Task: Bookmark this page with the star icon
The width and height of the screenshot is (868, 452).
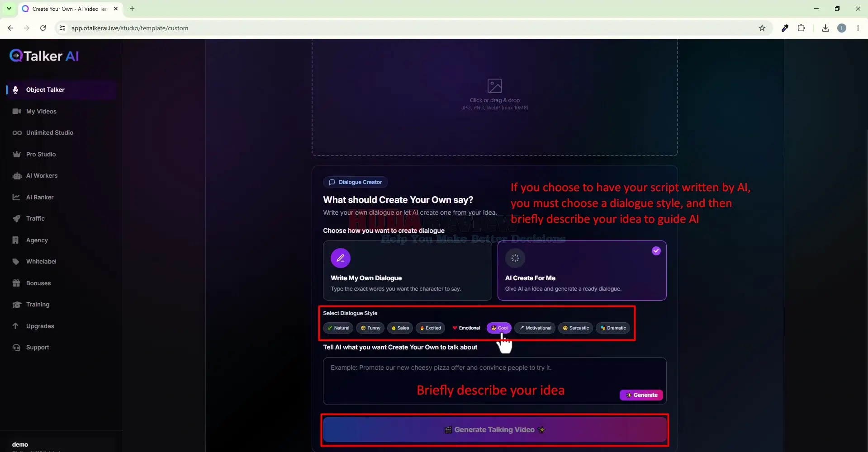Action: click(x=762, y=28)
